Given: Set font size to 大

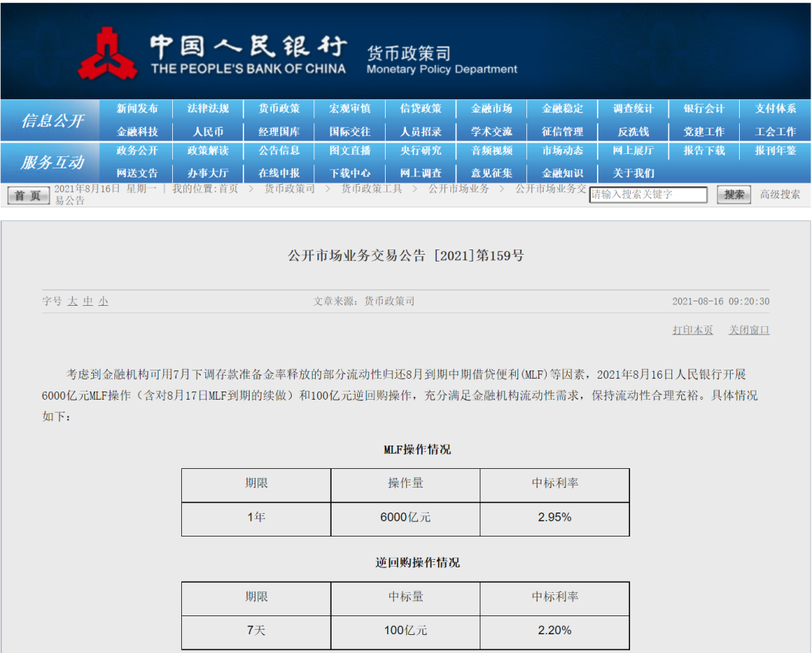Looking at the screenshot, I should pyautogui.click(x=72, y=301).
